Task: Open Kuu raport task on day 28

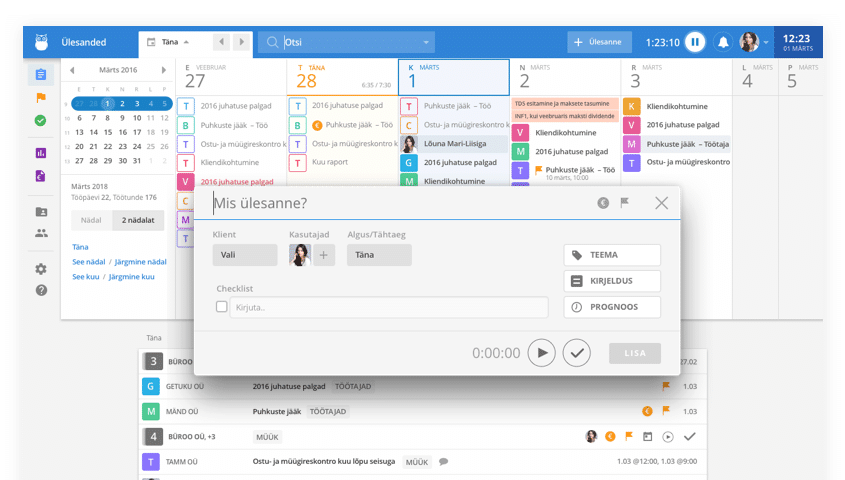Action: (x=330, y=162)
